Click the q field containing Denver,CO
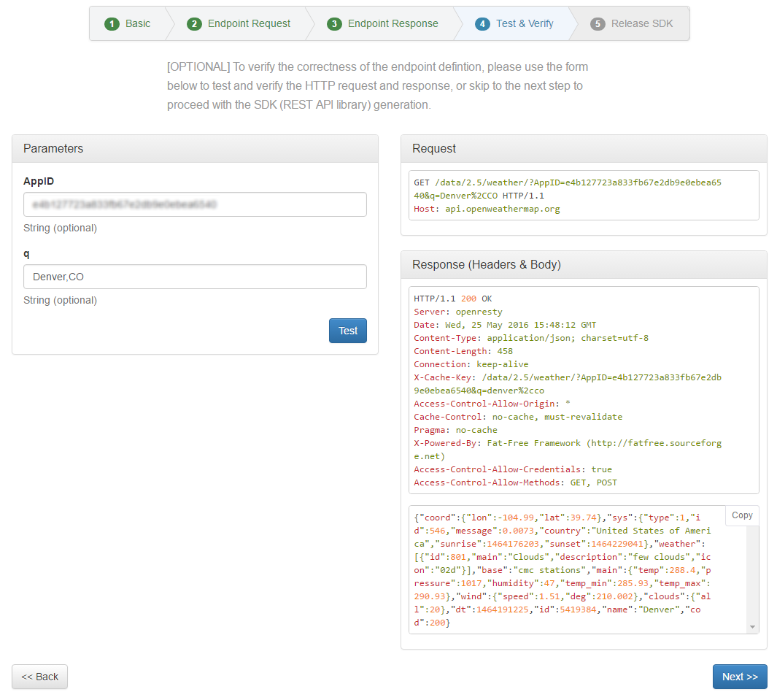Image resolution: width=777 pixels, height=700 pixels. click(x=195, y=277)
